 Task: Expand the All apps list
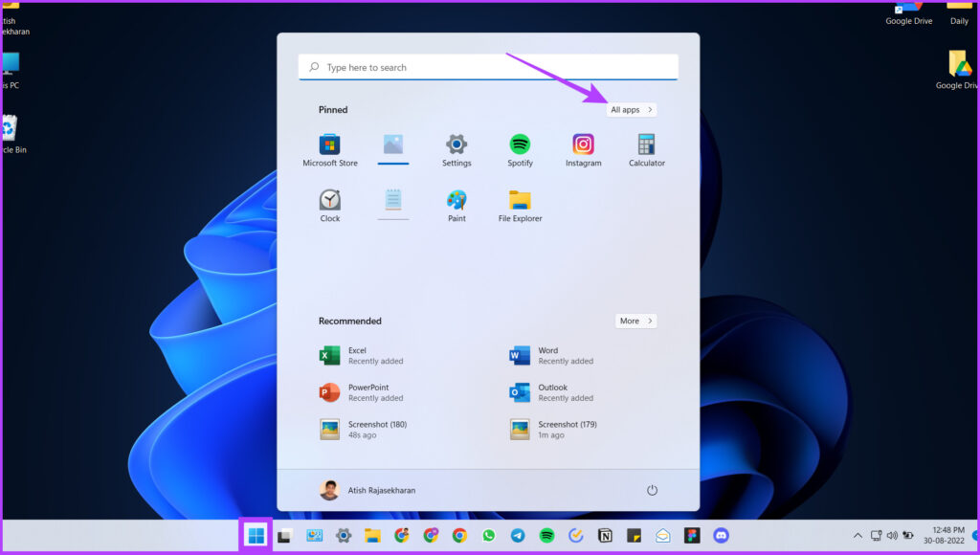[631, 109]
